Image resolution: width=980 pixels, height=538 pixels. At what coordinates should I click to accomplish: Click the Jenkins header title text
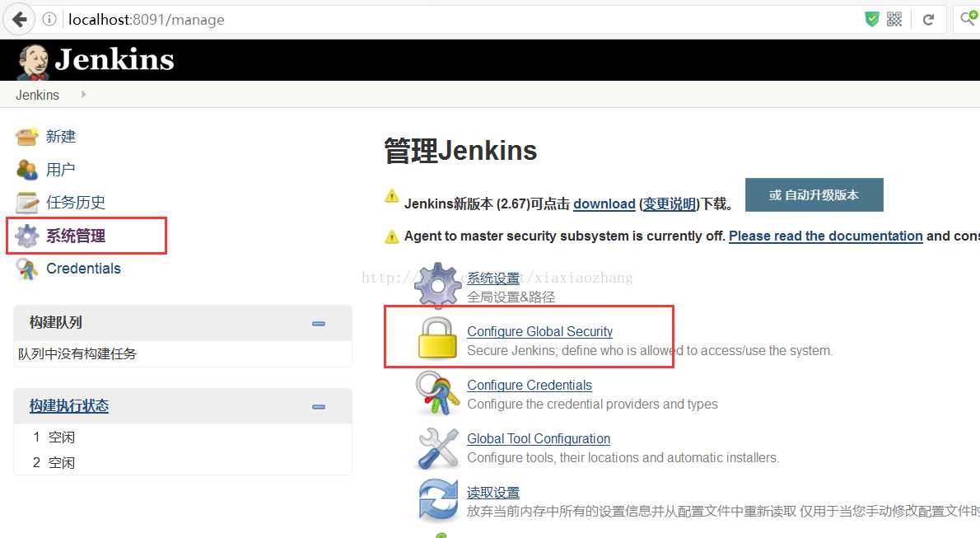[114, 60]
